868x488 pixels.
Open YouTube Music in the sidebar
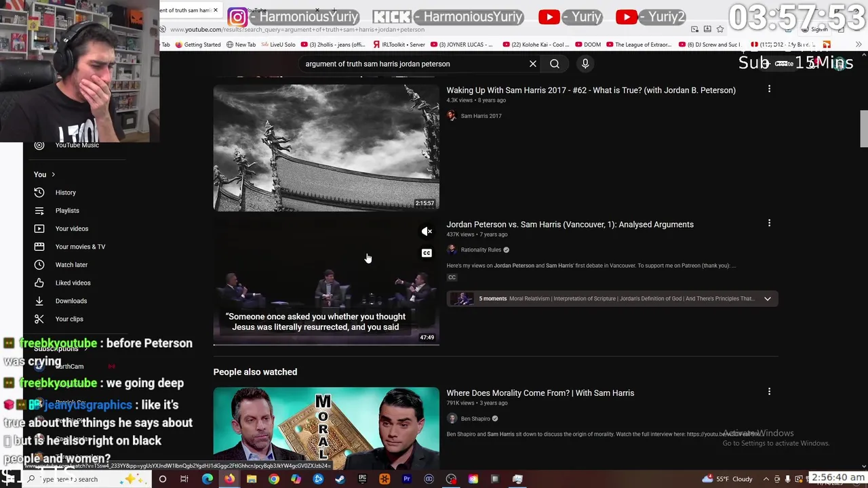[77, 145]
